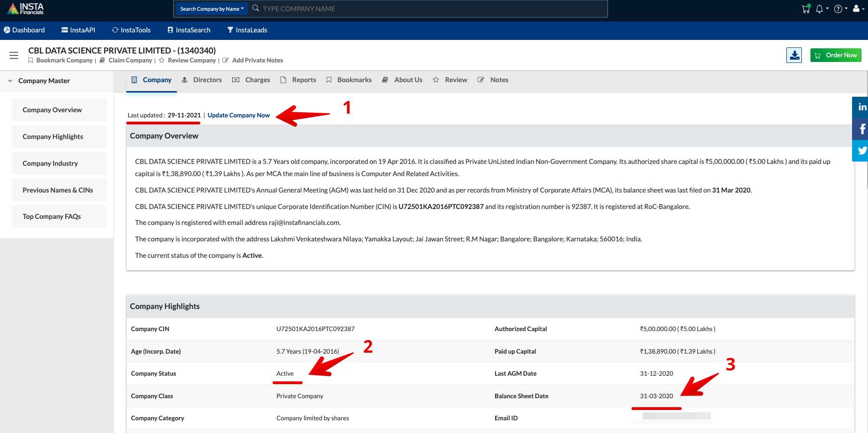This screenshot has height=433, width=868.
Task: Click the download report icon button
Action: [794, 55]
